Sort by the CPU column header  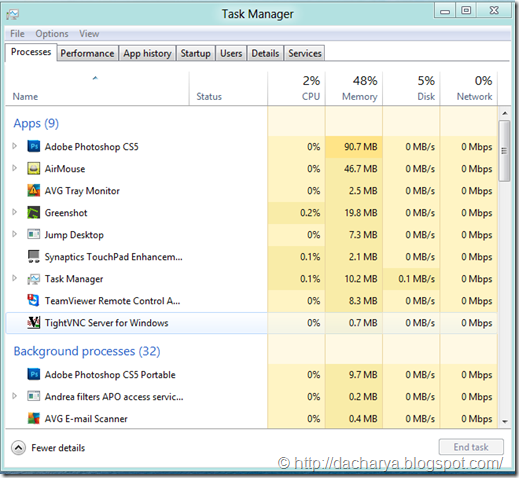[x=296, y=89]
